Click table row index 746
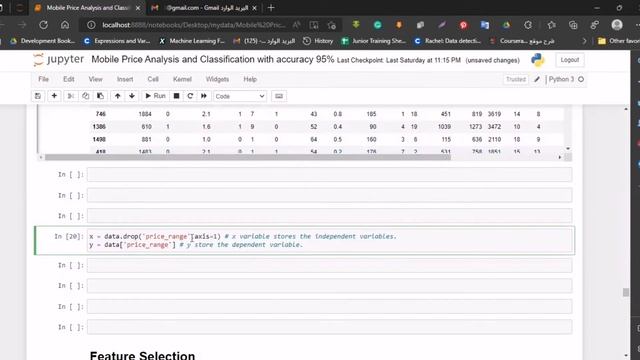Image resolution: width=640 pixels, height=360 pixels. coord(101,114)
